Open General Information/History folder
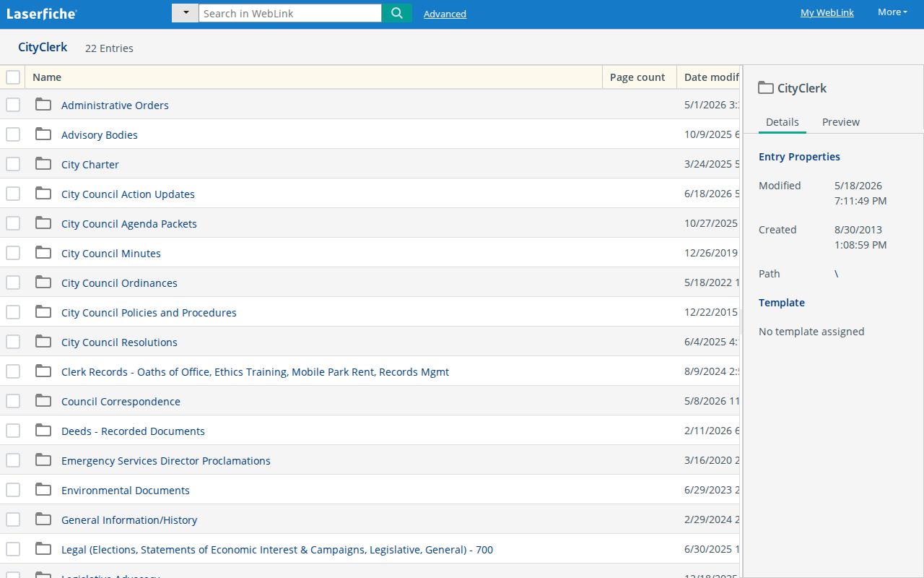Viewport: 924px width, 578px height. [129, 520]
